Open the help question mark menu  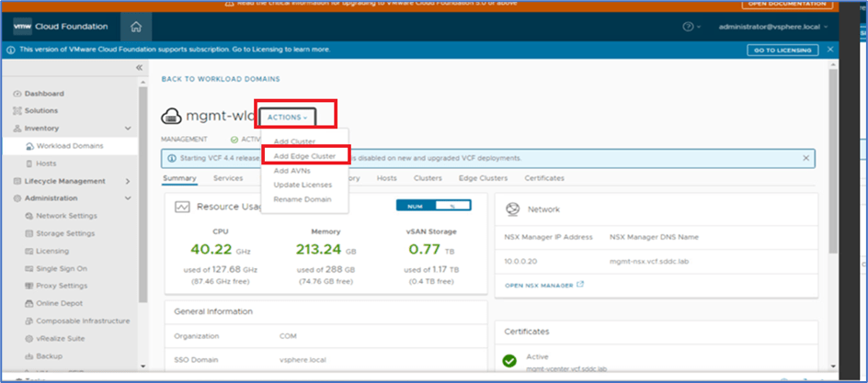[690, 27]
